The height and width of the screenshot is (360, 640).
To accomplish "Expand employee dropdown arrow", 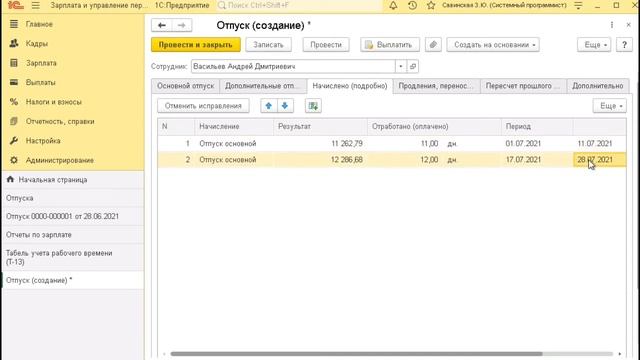I will [401, 66].
